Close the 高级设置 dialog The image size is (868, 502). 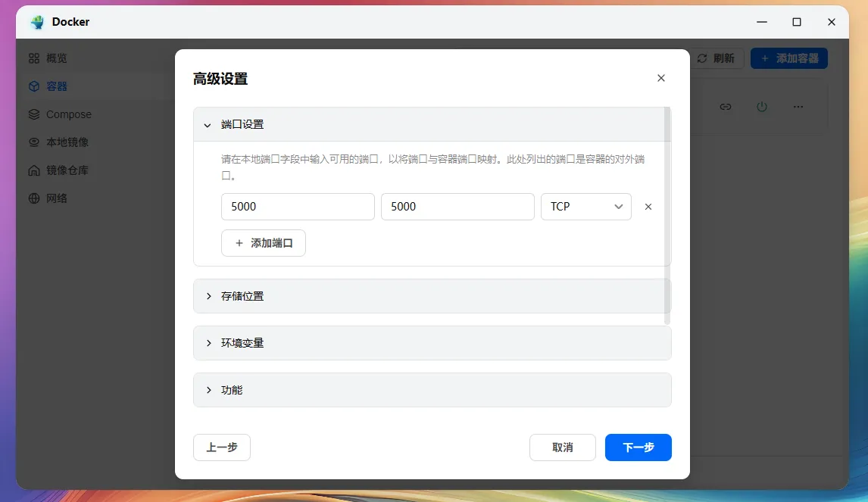point(661,78)
